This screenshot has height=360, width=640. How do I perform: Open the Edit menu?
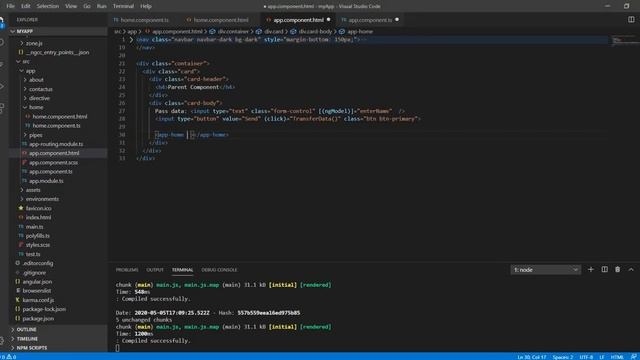click(x=26, y=6)
